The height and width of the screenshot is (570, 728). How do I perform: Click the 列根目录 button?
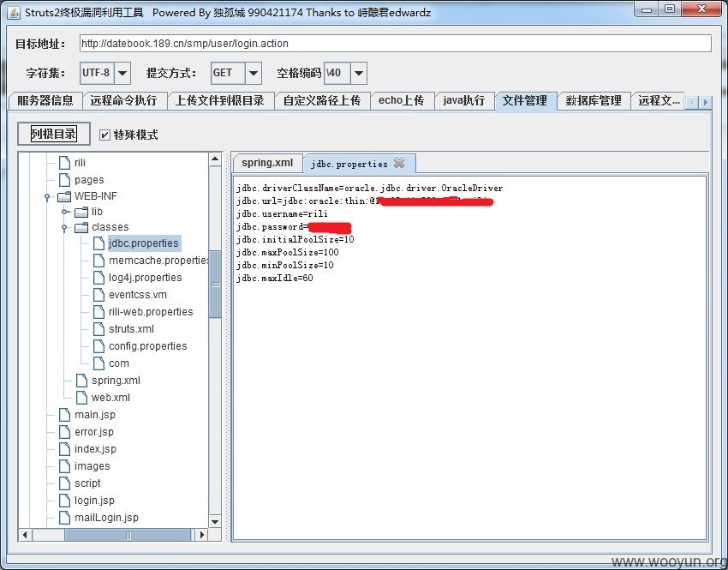(54, 135)
